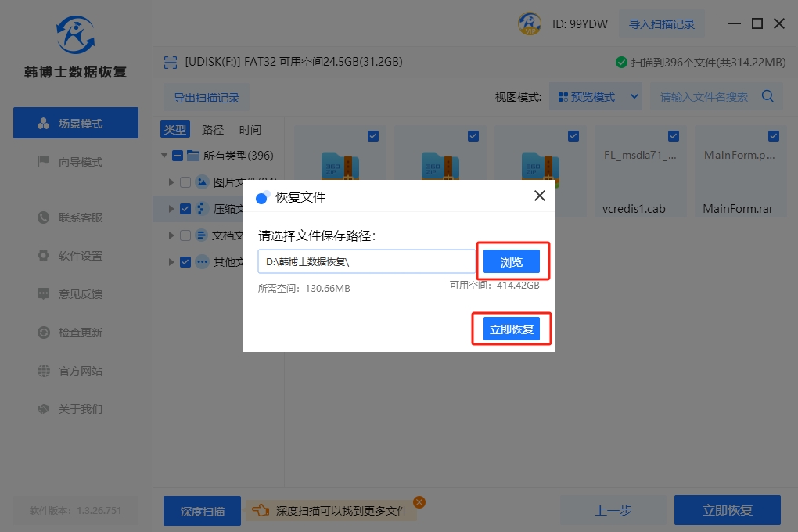Click 检查更新 to check updates
Screen dimensions: 798x532
80,332
